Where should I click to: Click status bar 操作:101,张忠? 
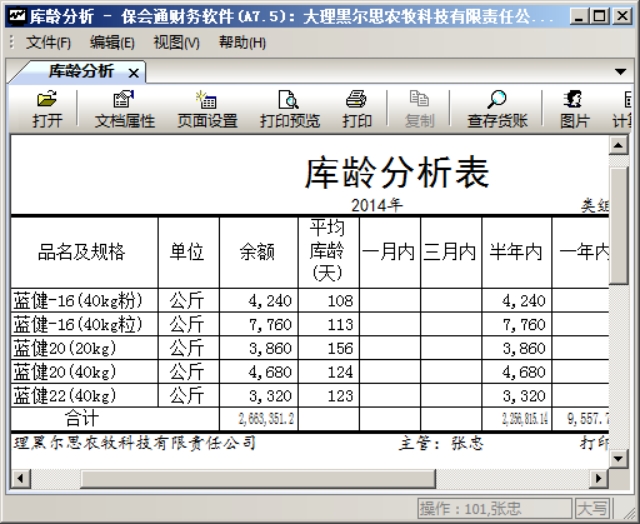[x=494, y=508]
